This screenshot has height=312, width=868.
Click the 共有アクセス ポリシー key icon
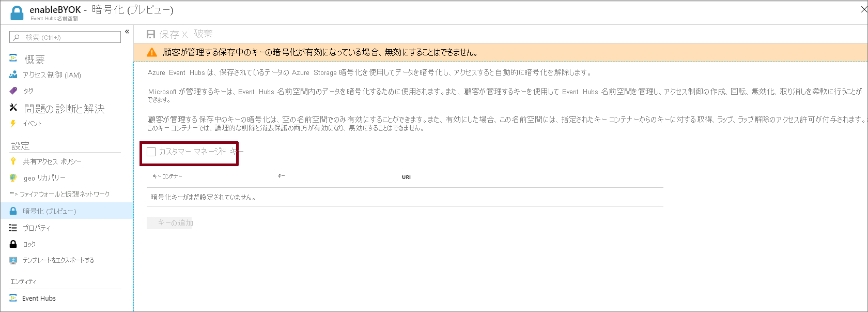tap(13, 161)
